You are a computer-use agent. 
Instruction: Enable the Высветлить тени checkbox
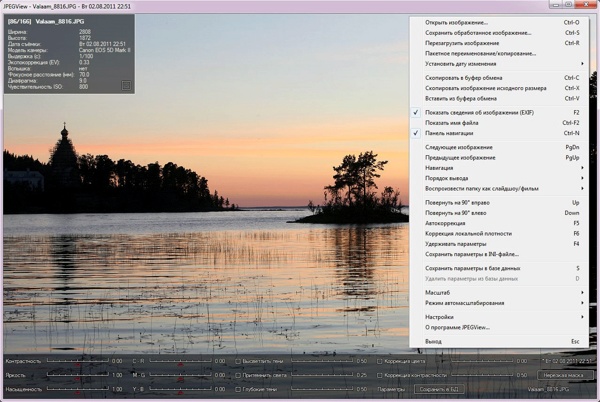(238, 360)
